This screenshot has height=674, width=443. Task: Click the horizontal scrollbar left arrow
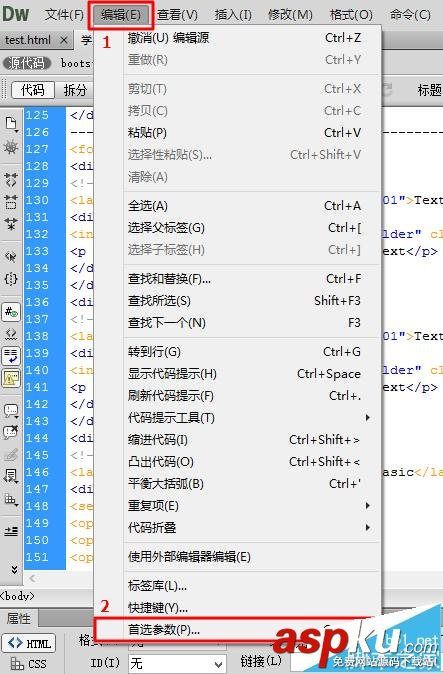(x=32, y=579)
